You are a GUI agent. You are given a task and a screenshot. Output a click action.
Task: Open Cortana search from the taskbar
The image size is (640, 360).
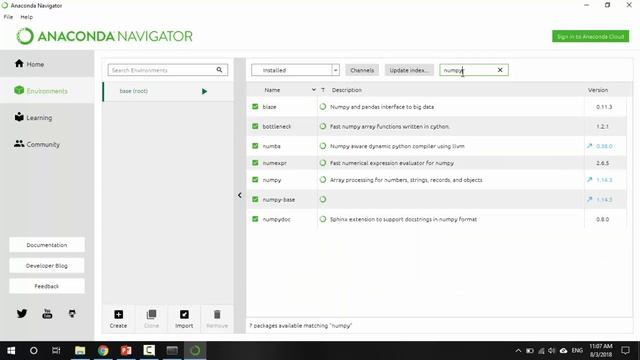pos(33,351)
